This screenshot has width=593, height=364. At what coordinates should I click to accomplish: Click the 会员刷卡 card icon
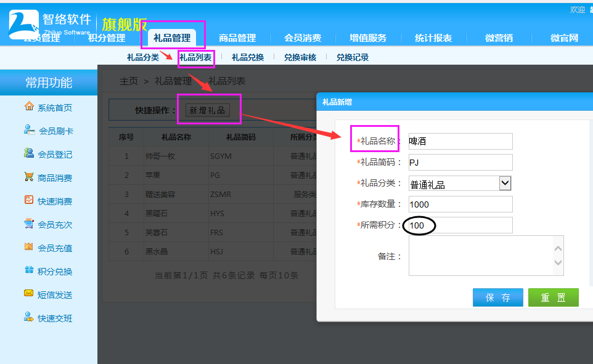click(29, 130)
